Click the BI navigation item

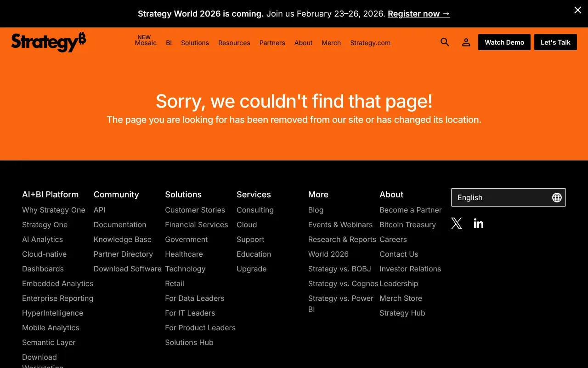[x=169, y=43]
